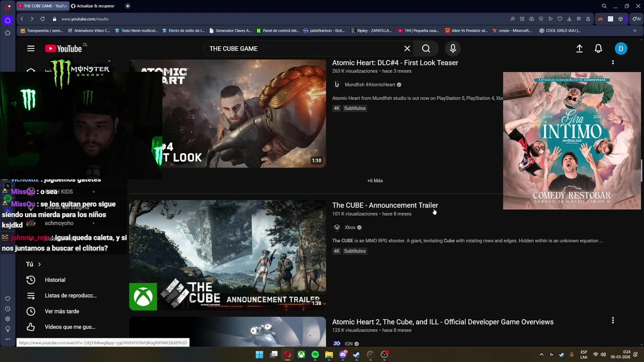Add page to bookmarks via the heart icon
644x362 pixels.
point(560,19)
